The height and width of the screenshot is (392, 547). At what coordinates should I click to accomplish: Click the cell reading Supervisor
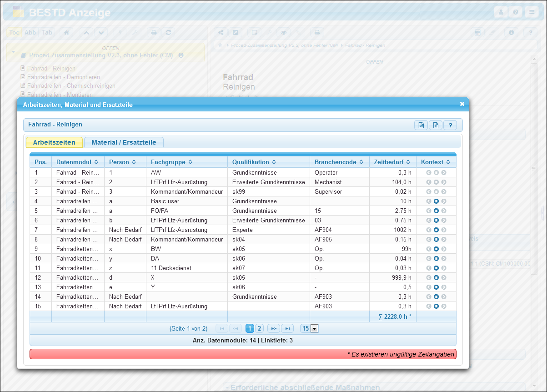339,191
